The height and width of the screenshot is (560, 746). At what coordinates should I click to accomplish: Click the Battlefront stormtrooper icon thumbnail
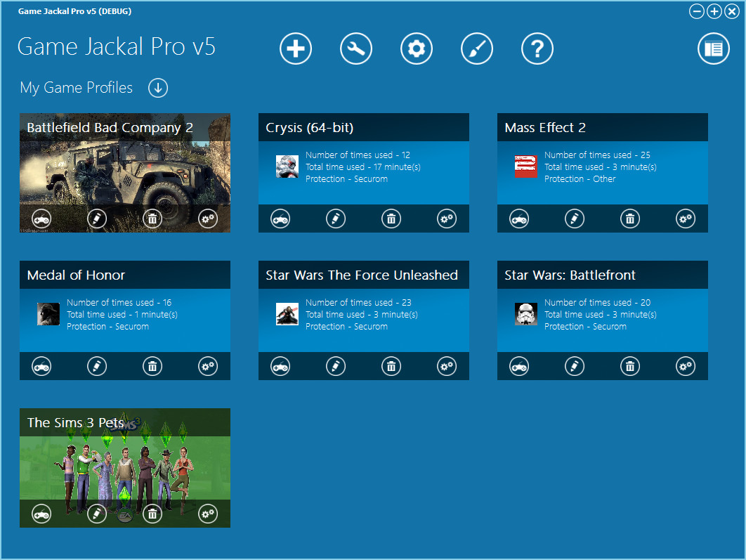point(526,314)
